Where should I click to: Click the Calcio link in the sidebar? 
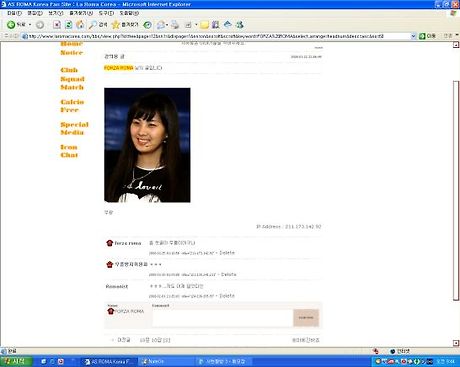pyautogui.click(x=72, y=102)
